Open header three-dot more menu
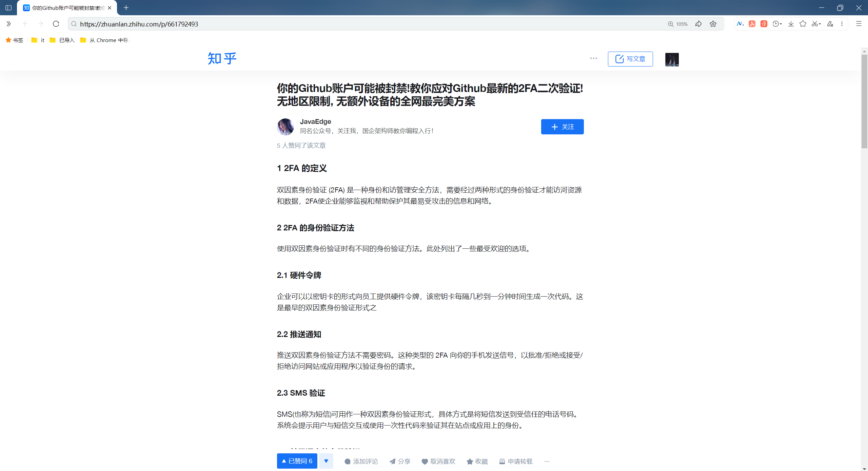Screen dimensions: 868x471 [594, 58]
